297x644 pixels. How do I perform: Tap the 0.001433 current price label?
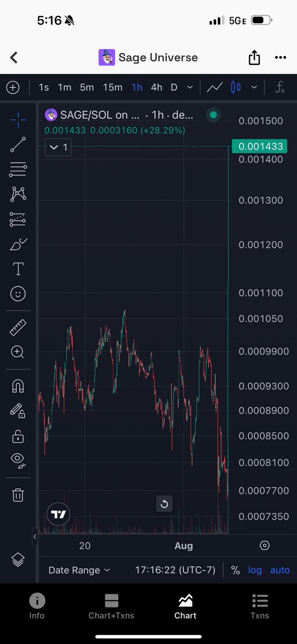point(260,146)
